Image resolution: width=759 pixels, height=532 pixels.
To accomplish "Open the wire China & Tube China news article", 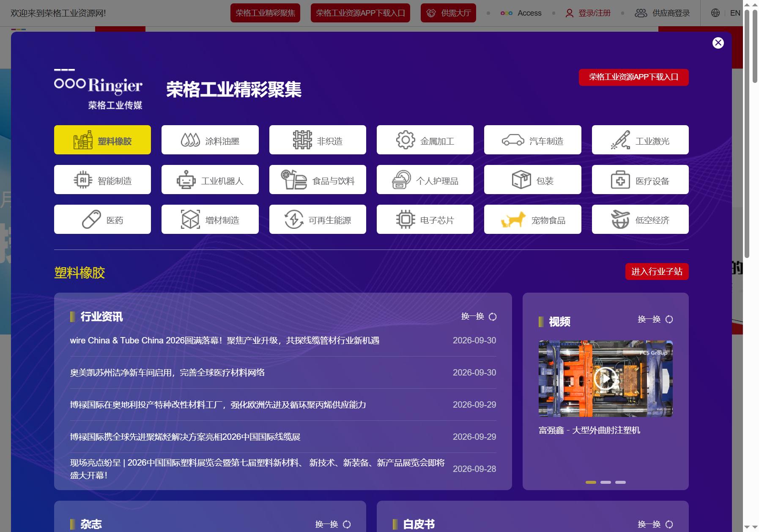I will pyautogui.click(x=225, y=340).
